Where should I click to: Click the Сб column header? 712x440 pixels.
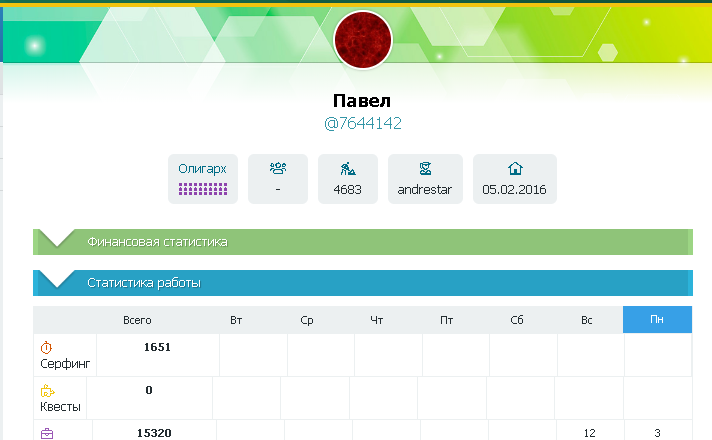[x=517, y=320]
